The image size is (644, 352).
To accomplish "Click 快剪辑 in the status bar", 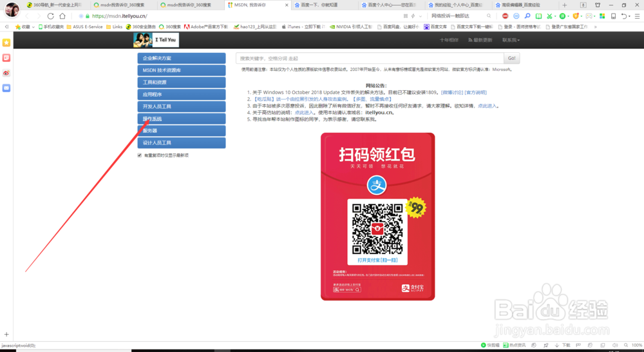I will click(x=490, y=345).
